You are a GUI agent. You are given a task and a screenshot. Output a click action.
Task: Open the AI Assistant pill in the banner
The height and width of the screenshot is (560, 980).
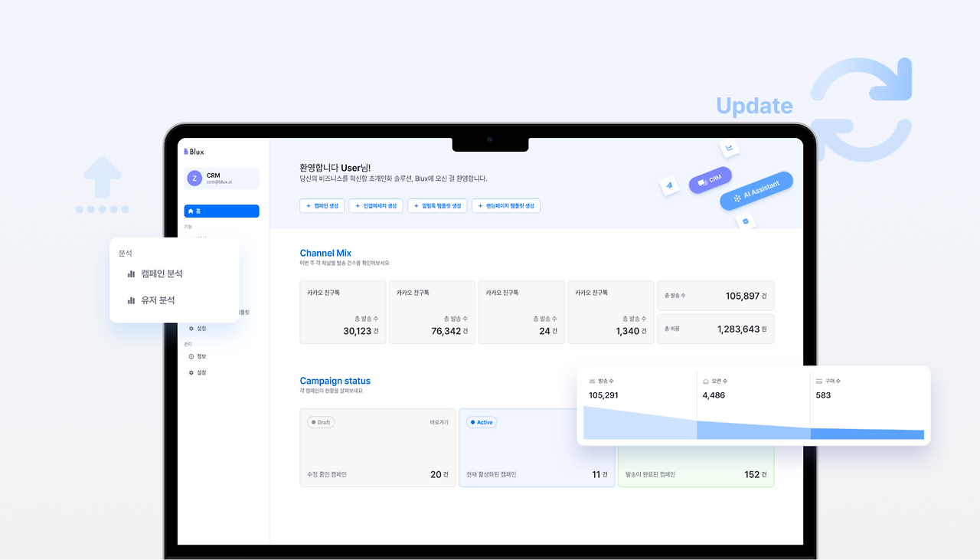click(756, 191)
